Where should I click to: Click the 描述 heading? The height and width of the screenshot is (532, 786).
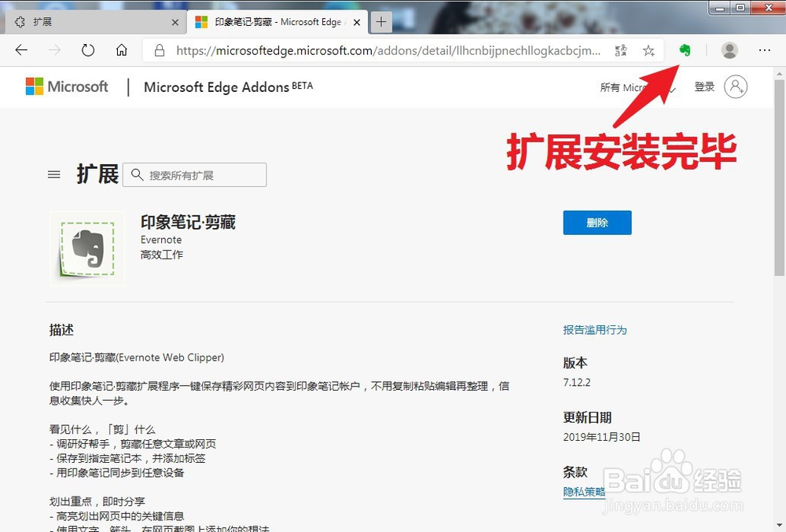(61, 329)
